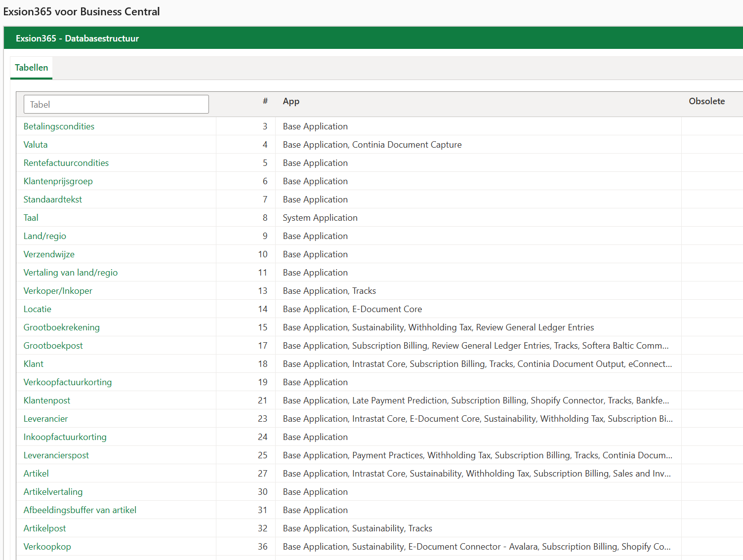Click the # column header

[x=265, y=101]
